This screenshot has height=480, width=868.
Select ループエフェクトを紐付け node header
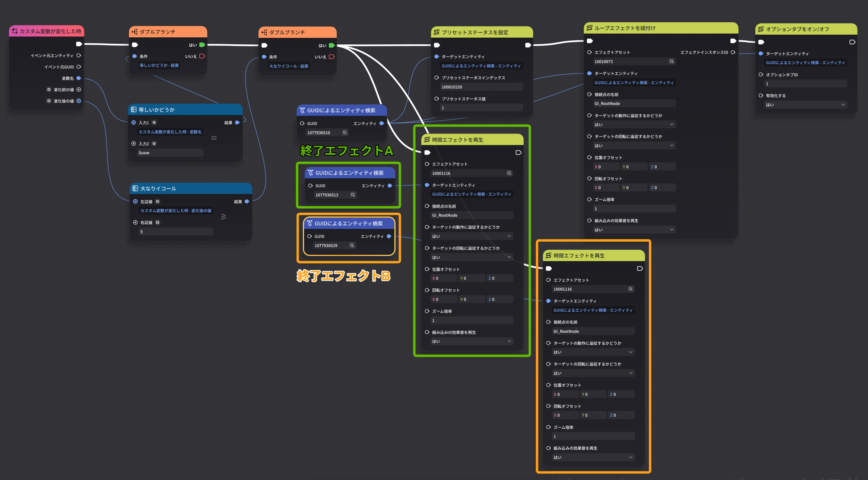pos(660,28)
